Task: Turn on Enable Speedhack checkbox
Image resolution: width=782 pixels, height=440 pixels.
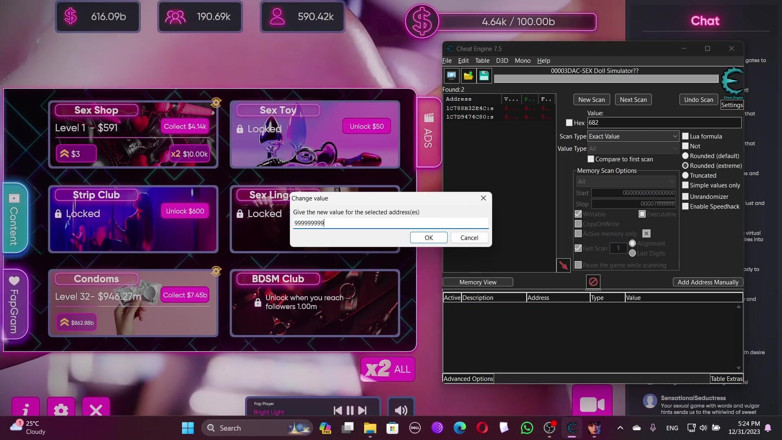Action: coord(685,207)
